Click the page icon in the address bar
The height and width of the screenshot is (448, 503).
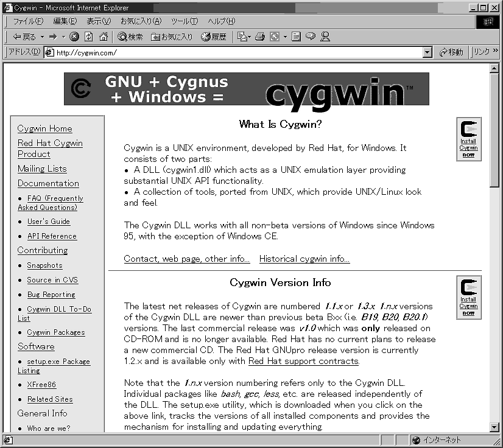coord(49,52)
